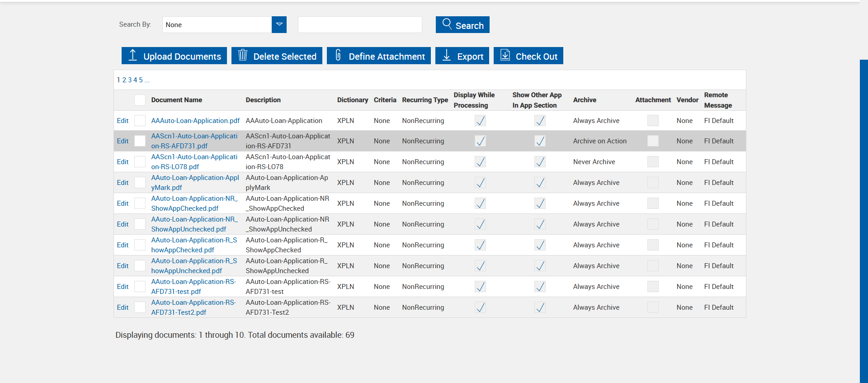Screen dimensions: 868x383
Task: Check the select-all box in table header
Action: pos(140,100)
